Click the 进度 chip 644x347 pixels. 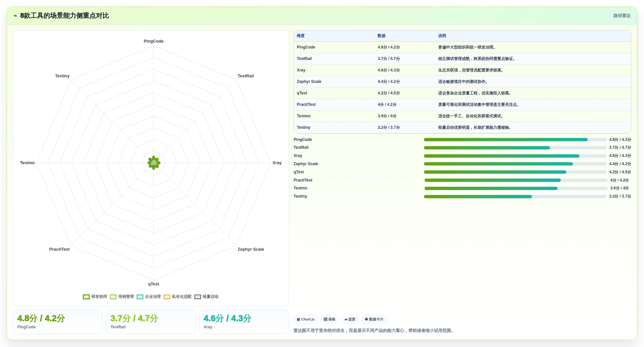pyautogui.click(x=350, y=319)
